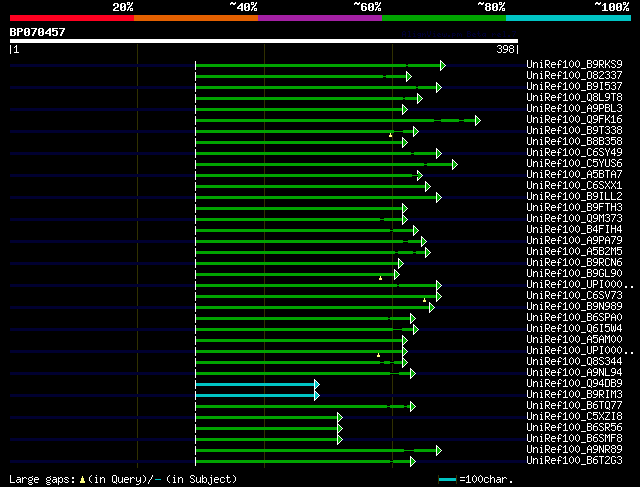Open the UniRef100_B8B358 hit label
The width and height of the screenshot is (640, 487).
[574, 142]
